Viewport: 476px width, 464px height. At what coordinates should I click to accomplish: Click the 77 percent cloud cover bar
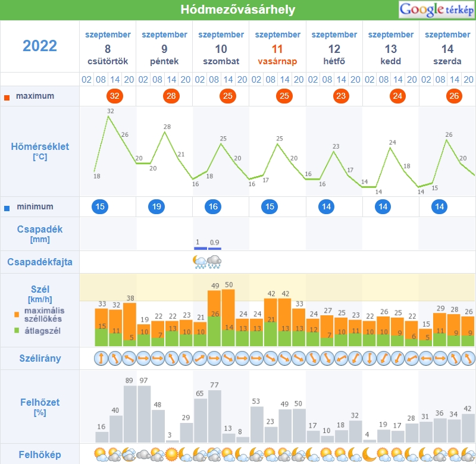(215, 416)
